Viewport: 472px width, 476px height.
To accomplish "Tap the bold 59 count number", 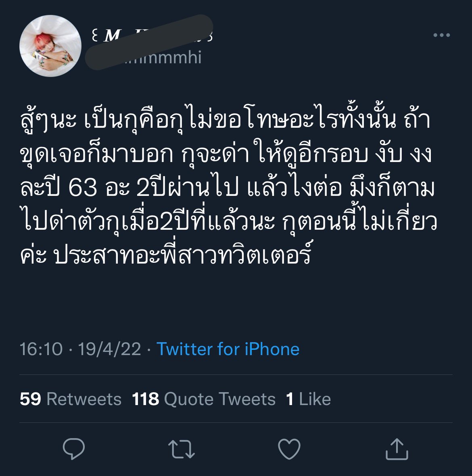I will pos(30,399).
